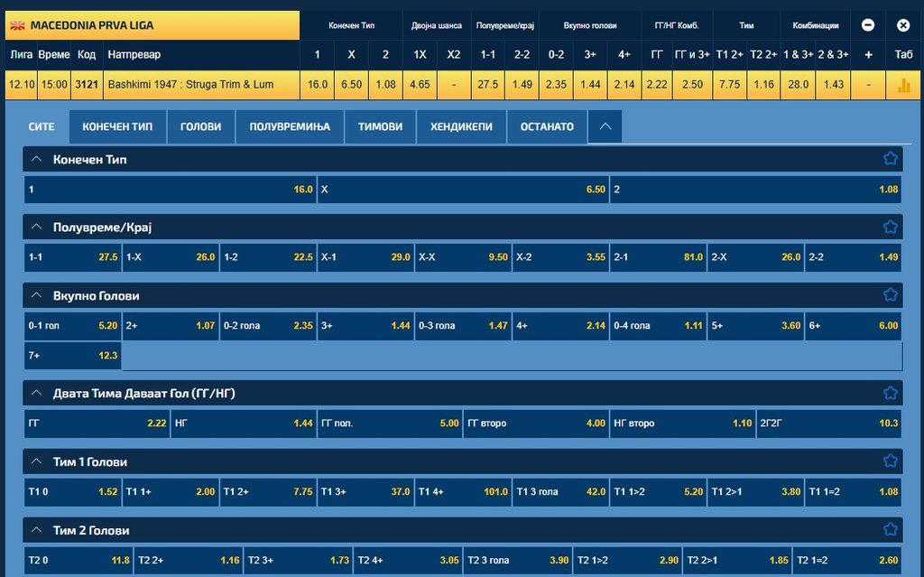Open statistics chart icon for Bashkimi match
The width and height of the screenshot is (924, 577).
tap(903, 85)
